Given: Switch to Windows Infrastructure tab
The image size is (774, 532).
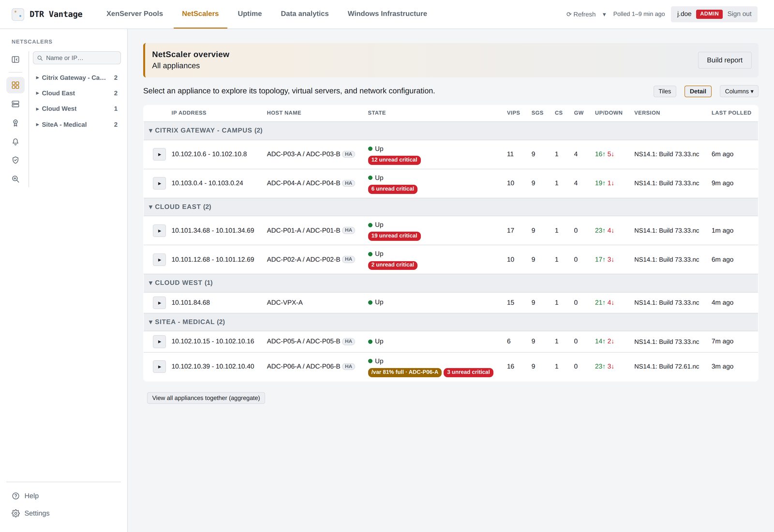Looking at the screenshot, I should click(387, 14).
